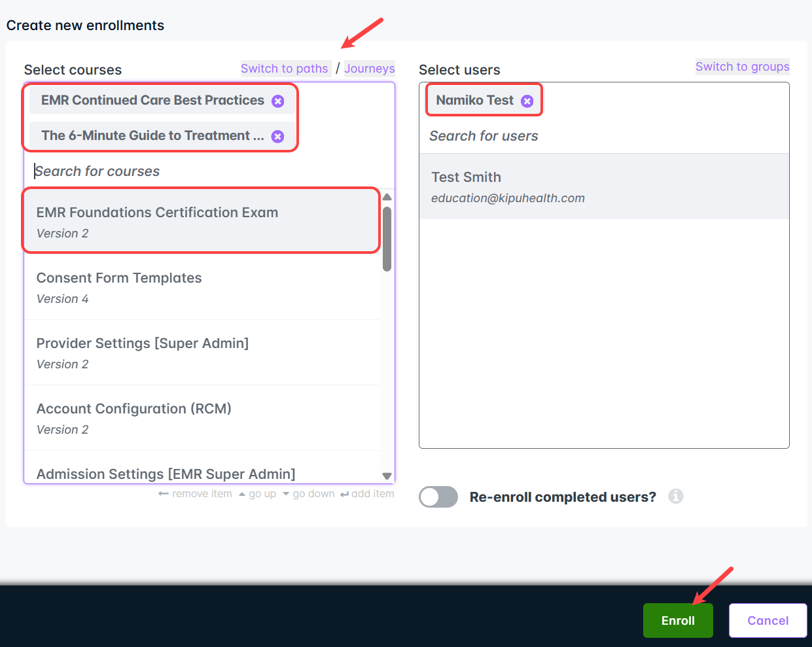Open the Journeys link

click(x=369, y=69)
